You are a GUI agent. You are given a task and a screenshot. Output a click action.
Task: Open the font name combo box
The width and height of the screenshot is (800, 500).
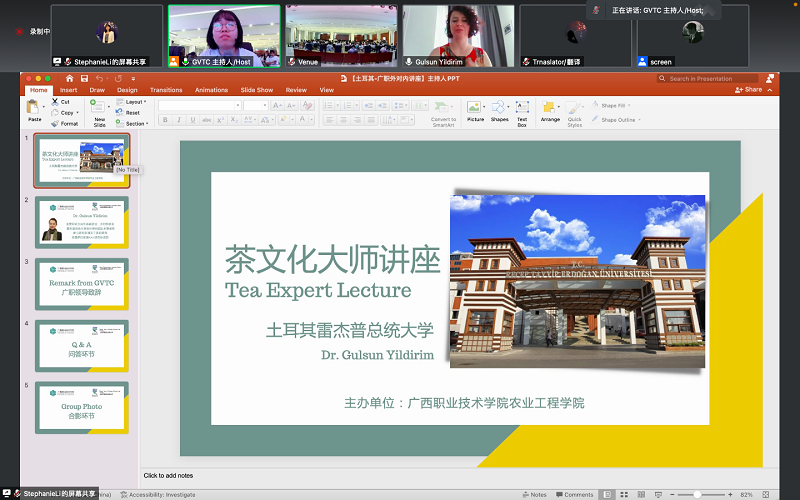pos(198,105)
